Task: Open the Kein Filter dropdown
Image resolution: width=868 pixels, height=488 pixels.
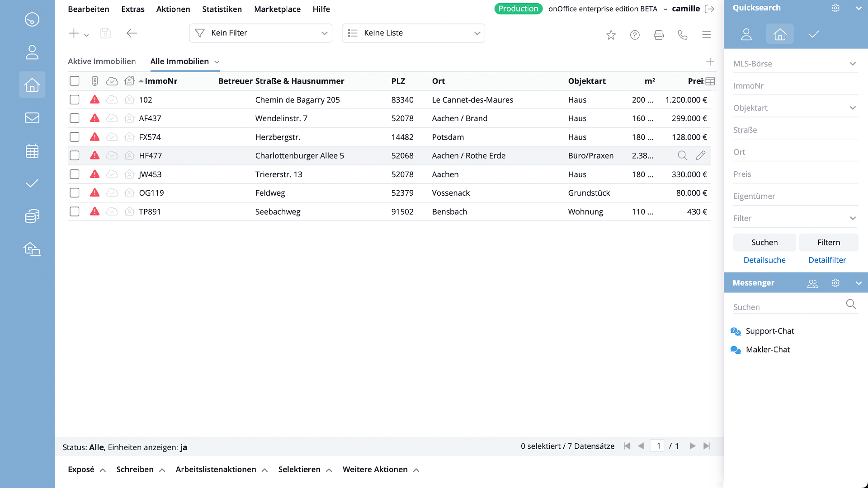Action: (x=260, y=33)
